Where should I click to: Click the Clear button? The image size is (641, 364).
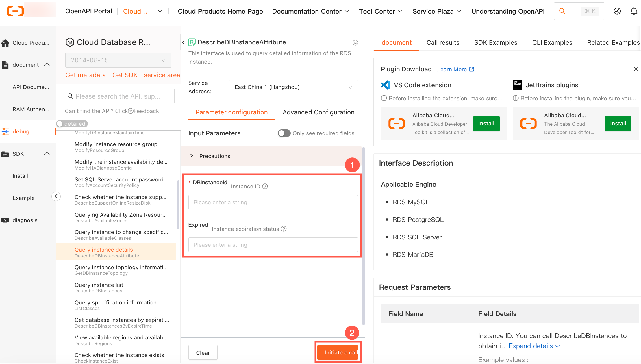(203, 352)
